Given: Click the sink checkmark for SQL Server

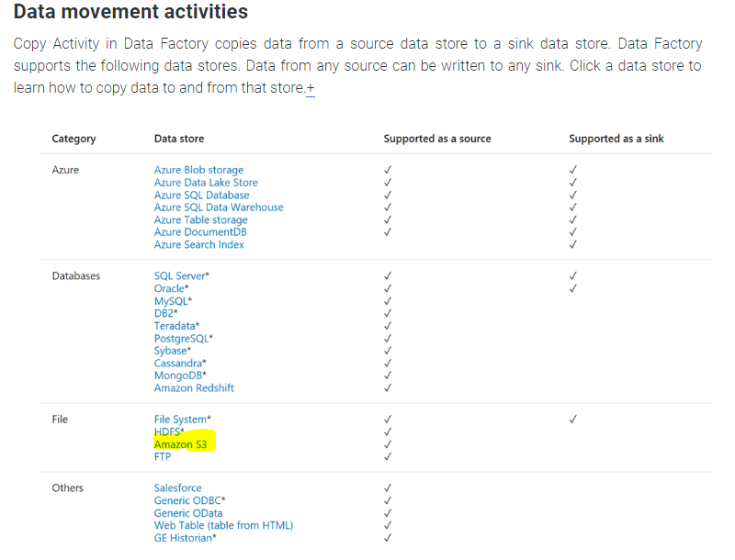Looking at the screenshot, I should pos(572,275).
